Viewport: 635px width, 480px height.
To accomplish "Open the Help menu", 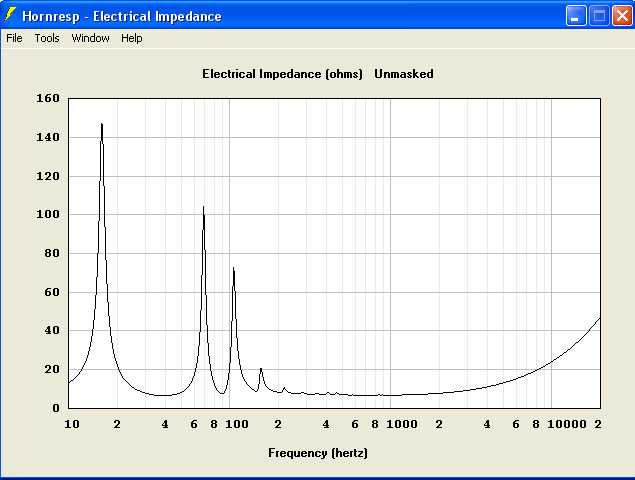I will coord(132,38).
